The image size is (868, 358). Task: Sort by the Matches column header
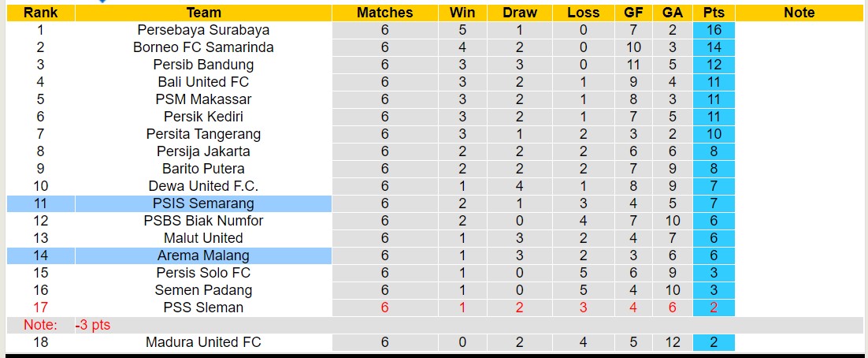click(x=384, y=13)
